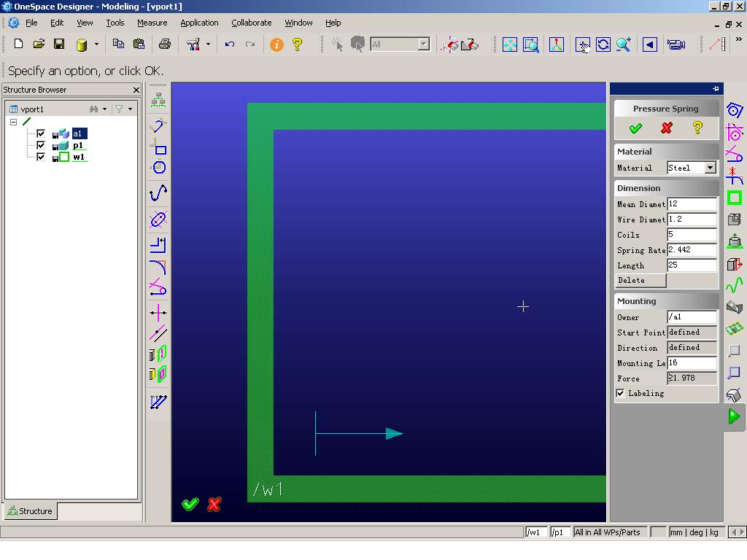Viewport: 747px width, 560px height.
Task: Click the Copy icon in toolbar
Action: [118, 44]
